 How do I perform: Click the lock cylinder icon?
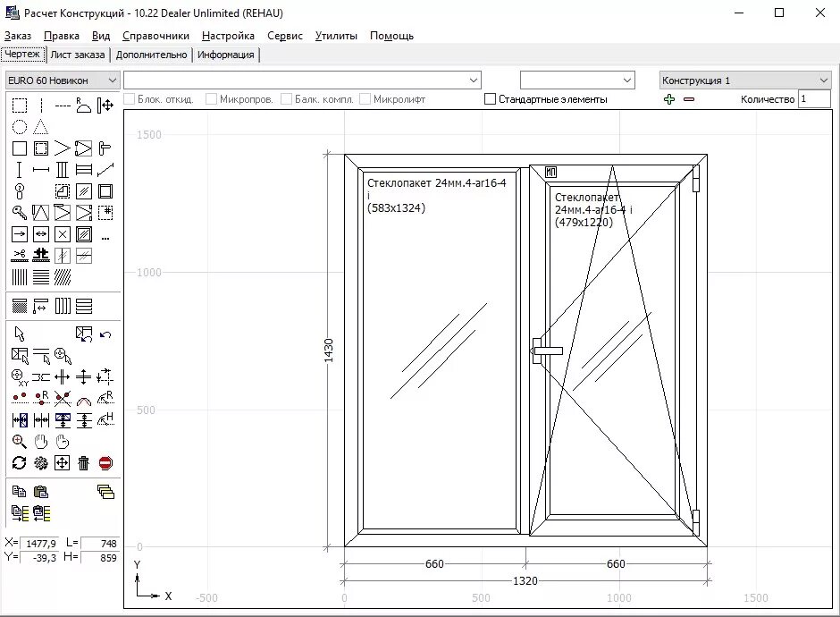(20, 191)
